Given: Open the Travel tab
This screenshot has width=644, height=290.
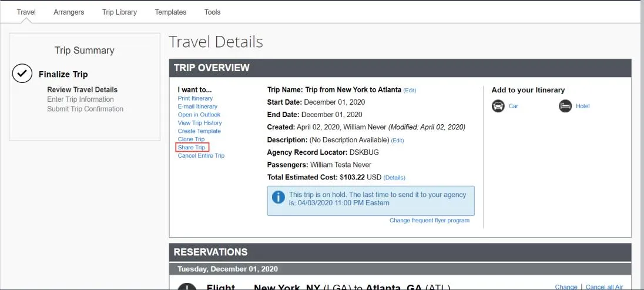Looking at the screenshot, I should pyautogui.click(x=26, y=12).
